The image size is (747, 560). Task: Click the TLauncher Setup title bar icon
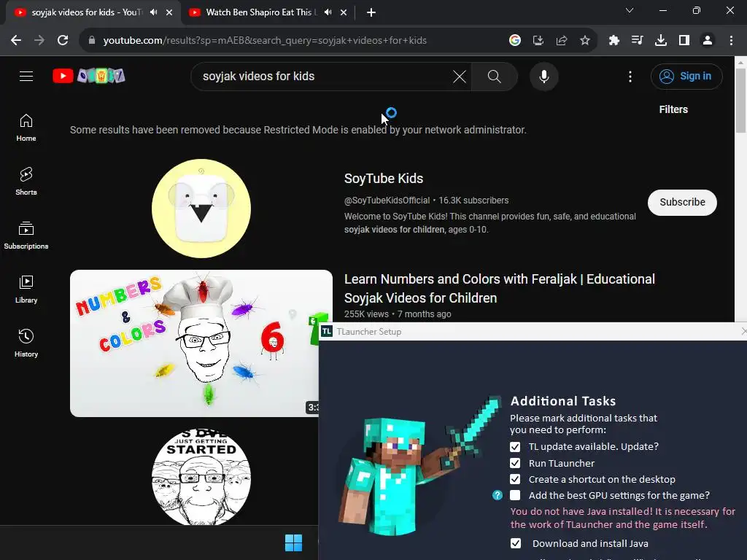[x=327, y=332]
